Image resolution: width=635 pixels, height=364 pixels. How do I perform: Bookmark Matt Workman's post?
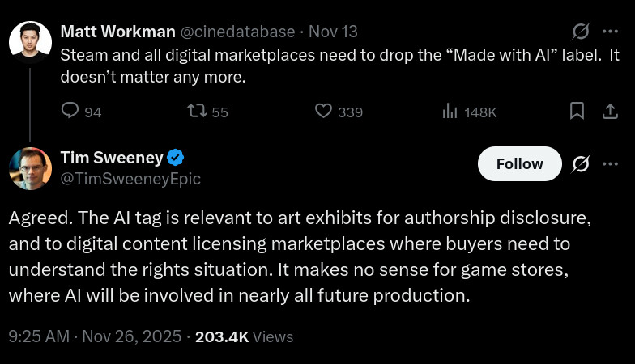(x=577, y=112)
